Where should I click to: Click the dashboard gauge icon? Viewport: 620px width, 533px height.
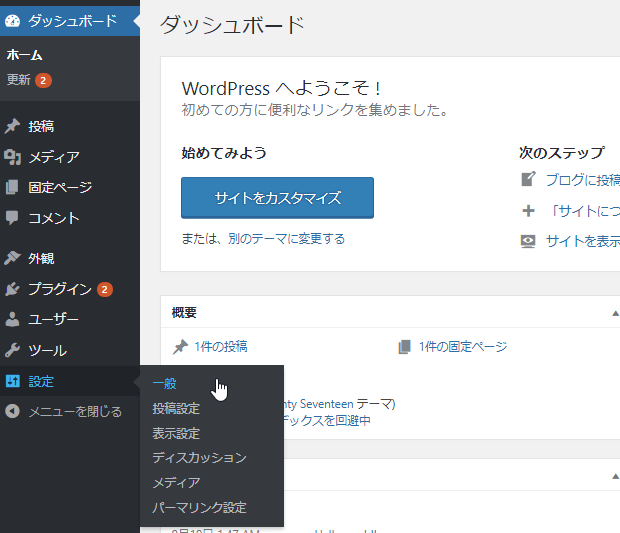[13, 21]
